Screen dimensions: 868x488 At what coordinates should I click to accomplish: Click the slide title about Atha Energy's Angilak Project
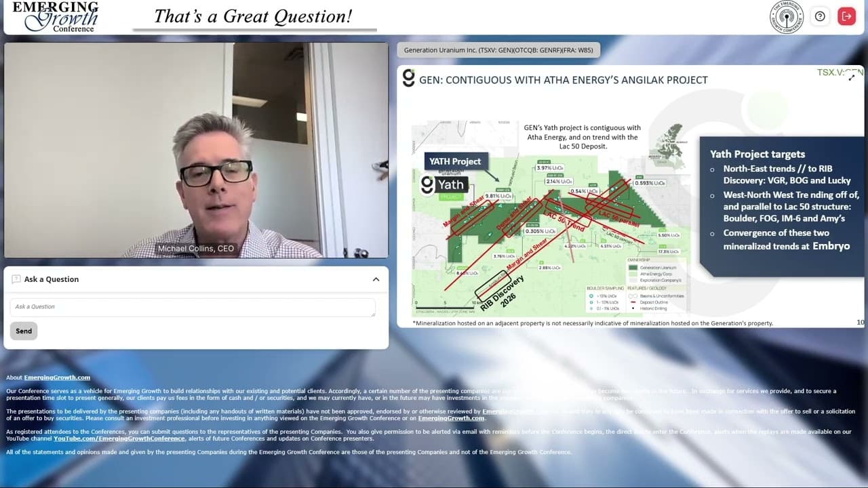[564, 80]
